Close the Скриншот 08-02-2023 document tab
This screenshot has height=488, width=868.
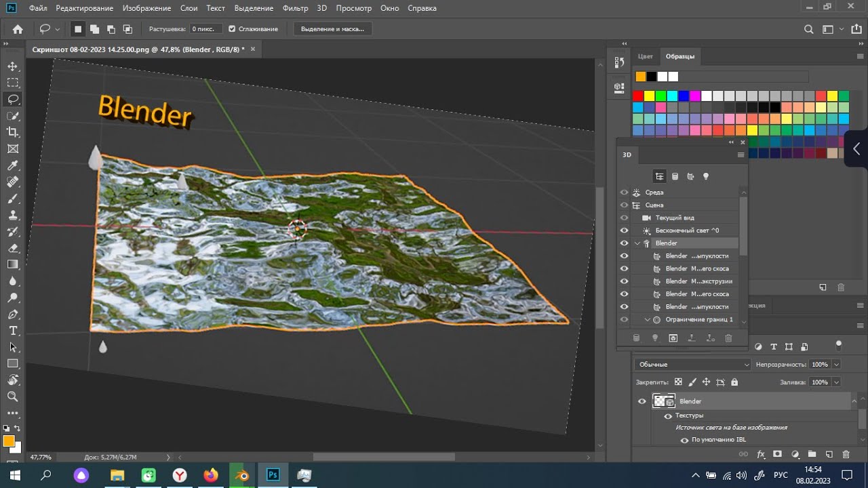tap(253, 49)
